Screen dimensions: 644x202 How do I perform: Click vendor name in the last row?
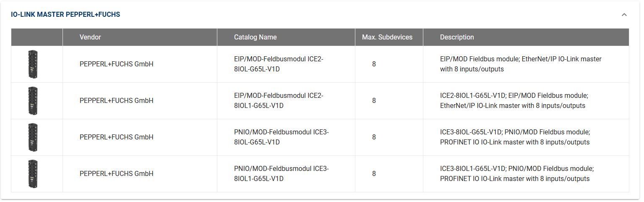[116, 174]
